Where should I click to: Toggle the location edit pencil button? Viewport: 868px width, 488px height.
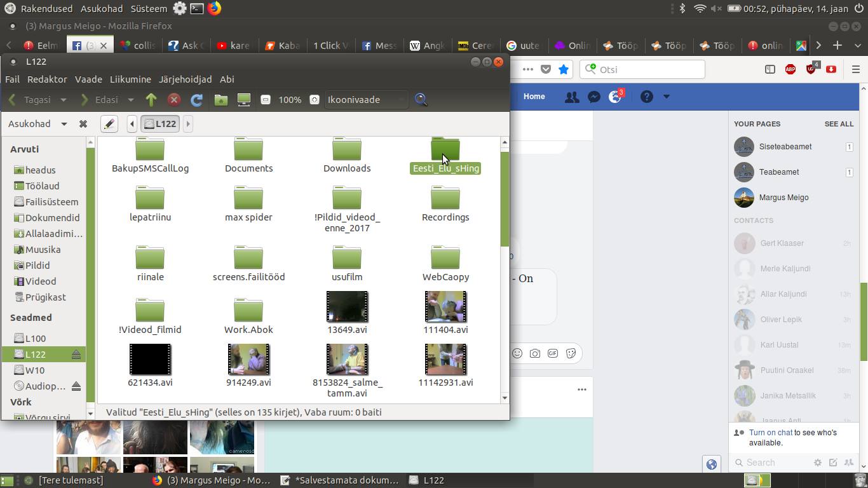[109, 124]
